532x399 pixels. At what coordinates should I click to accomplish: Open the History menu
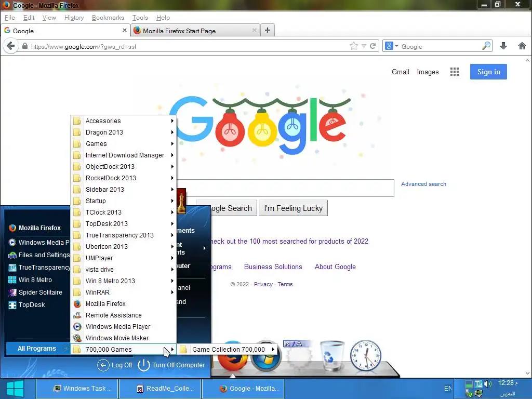74,18
